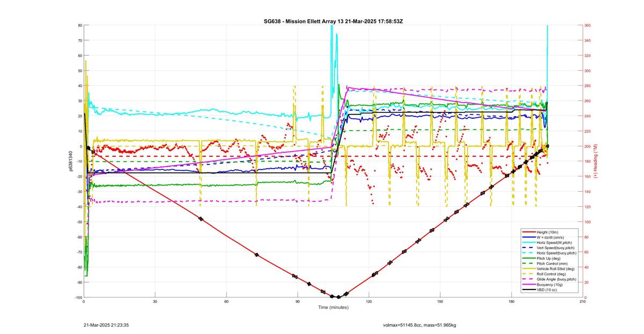This screenshot has height=334, width=644.
Task: Click left axis tick label '50'
Action: click(x=80, y=70)
